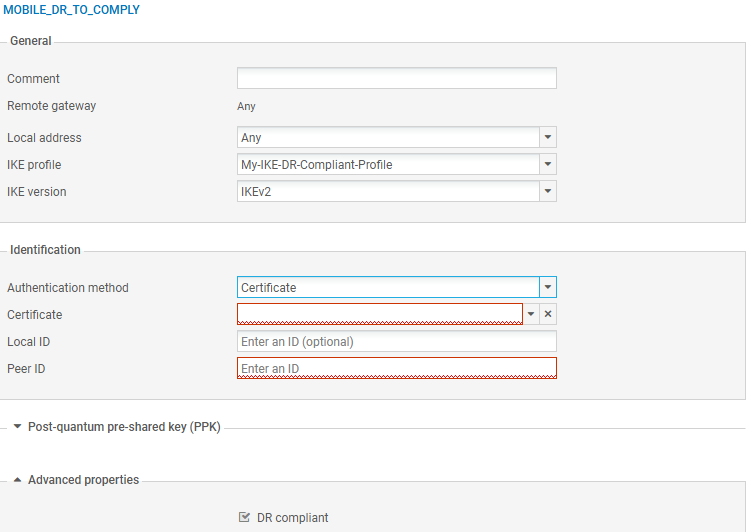Screen dimensions: 755x532
Task: Click the MOBILE_DR_TO_COMPLY title
Action: pyautogui.click(x=71, y=10)
